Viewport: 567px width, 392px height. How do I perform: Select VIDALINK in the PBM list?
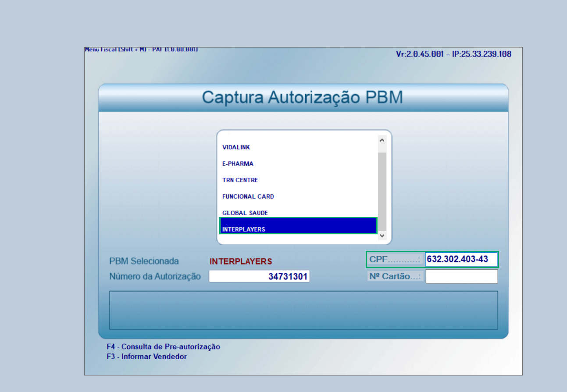tap(236, 148)
